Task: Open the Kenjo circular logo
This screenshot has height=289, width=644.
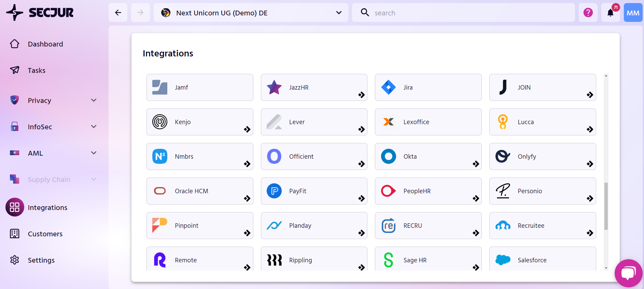Action: click(x=160, y=122)
